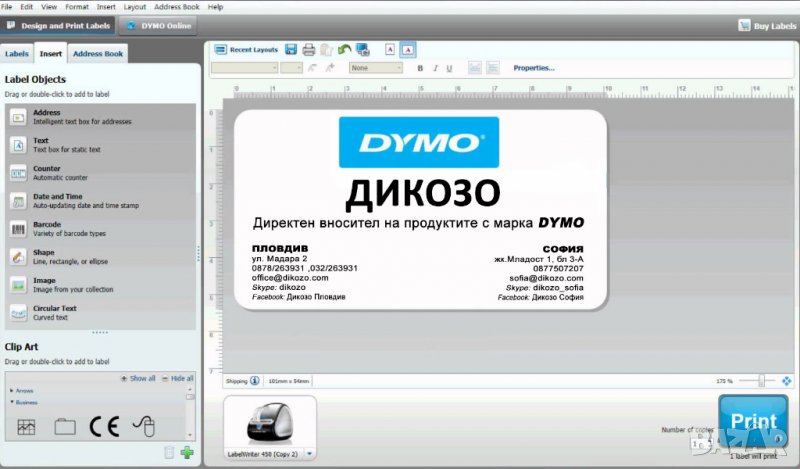Click the green Undo arrow
Viewport: 800px width, 469px height.
(x=344, y=49)
